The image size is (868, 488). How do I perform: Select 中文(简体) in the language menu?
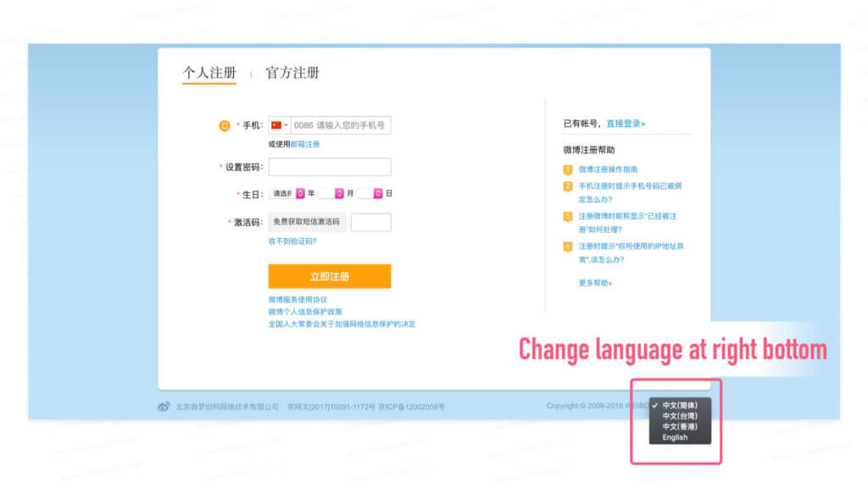tap(680, 406)
